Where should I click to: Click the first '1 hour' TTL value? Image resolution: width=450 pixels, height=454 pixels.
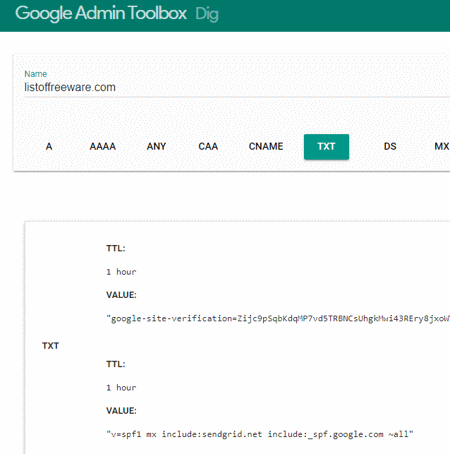[x=121, y=272]
